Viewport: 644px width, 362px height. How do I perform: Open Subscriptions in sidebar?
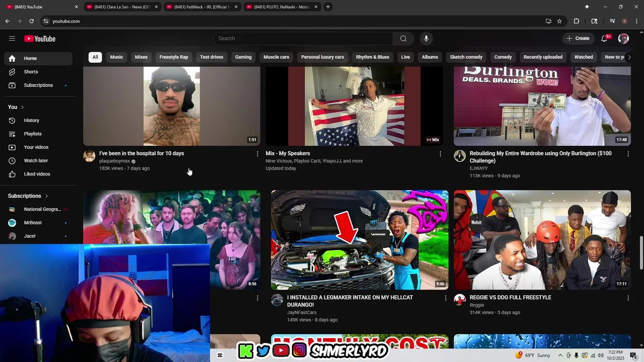pos(38,85)
